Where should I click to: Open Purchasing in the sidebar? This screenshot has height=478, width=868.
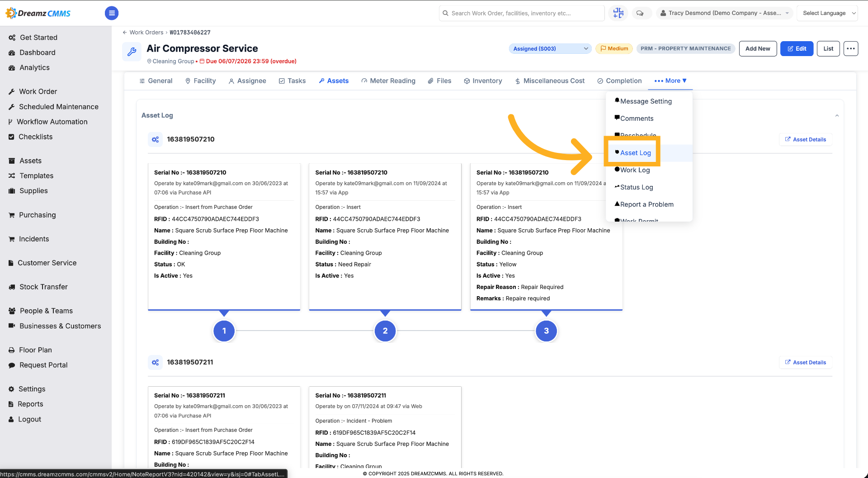37,215
